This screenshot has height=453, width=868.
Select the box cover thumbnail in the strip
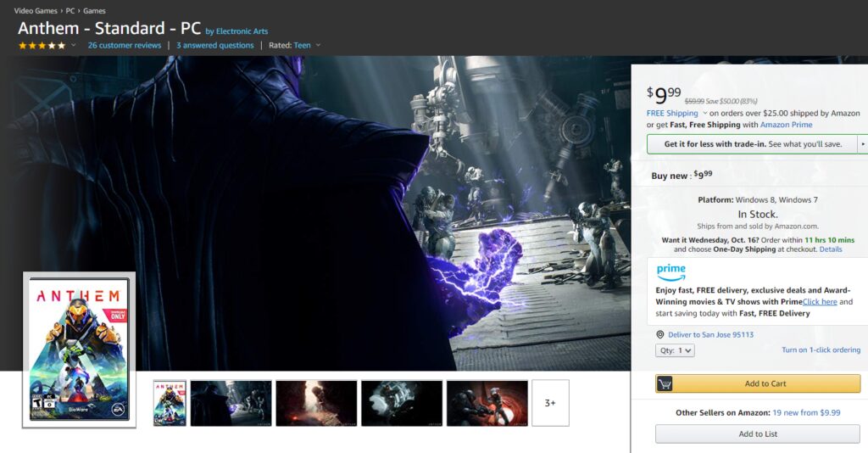pyautogui.click(x=170, y=403)
